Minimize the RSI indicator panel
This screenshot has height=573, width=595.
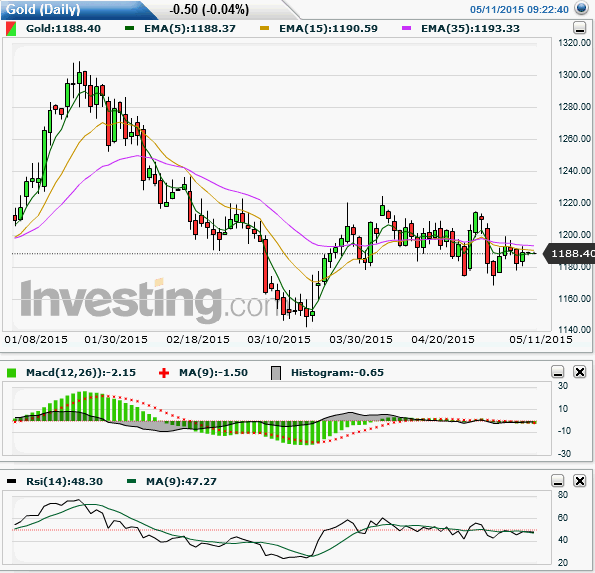(558, 481)
